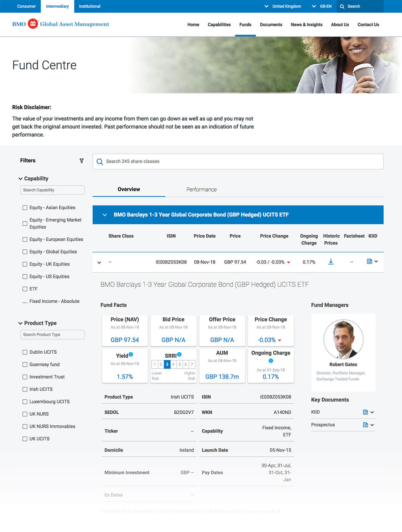Enable the Equity - European Equities filter
This screenshot has height=532, width=402.
tap(25, 239)
